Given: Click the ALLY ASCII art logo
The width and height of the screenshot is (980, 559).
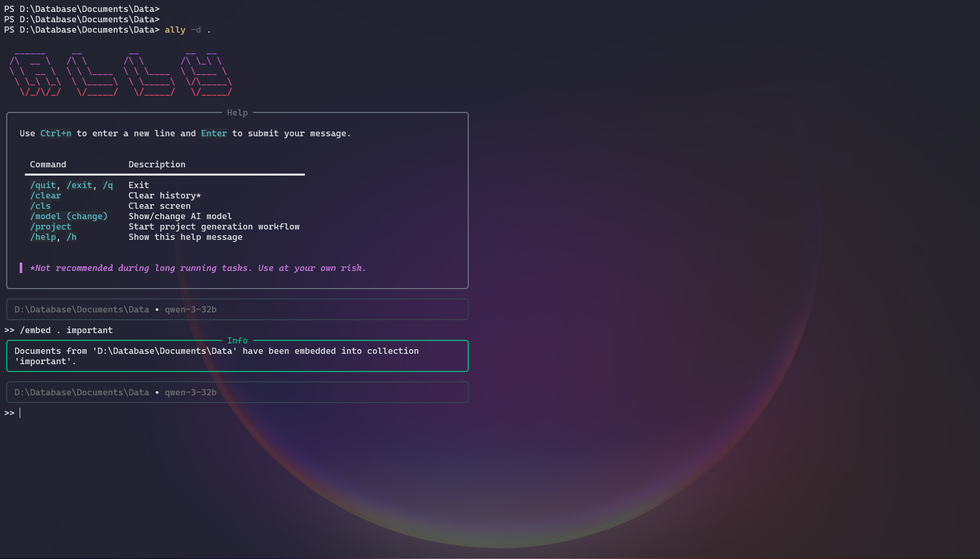Looking at the screenshot, I should click(x=120, y=73).
